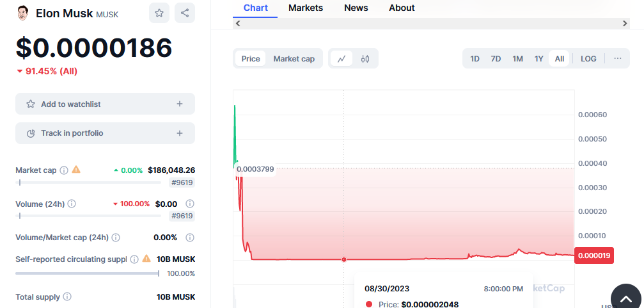
Task: Click the horizontal tab scrollbar track
Action: point(431,24)
